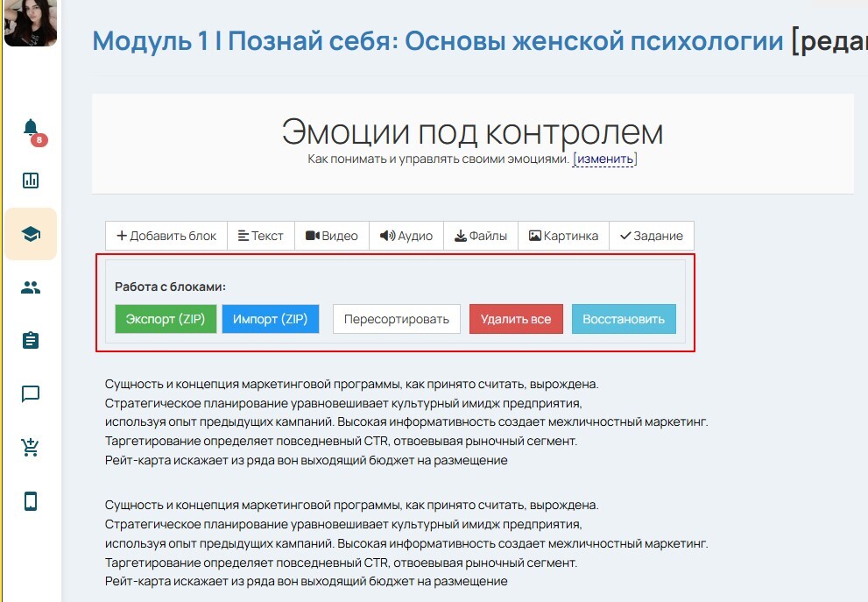Open the chat messages icon in sidebar
Image resolution: width=868 pixels, height=602 pixels.
[32, 394]
